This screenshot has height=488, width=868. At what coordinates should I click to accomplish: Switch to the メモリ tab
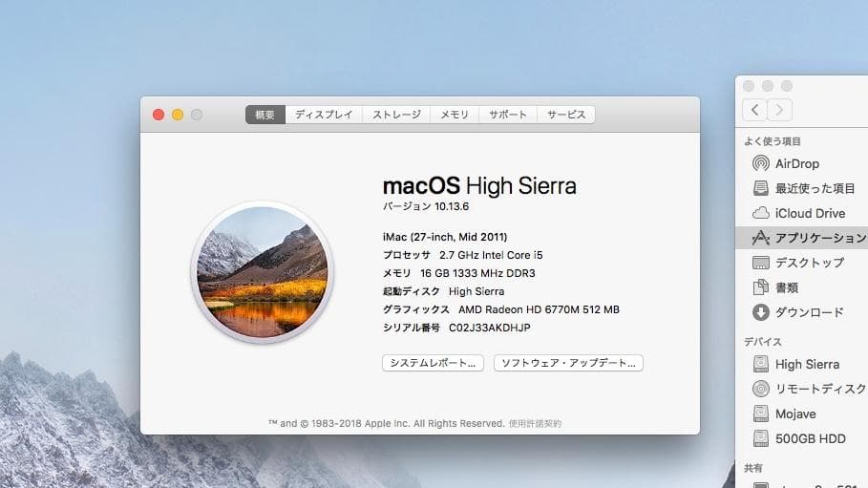[x=455, y=115]
